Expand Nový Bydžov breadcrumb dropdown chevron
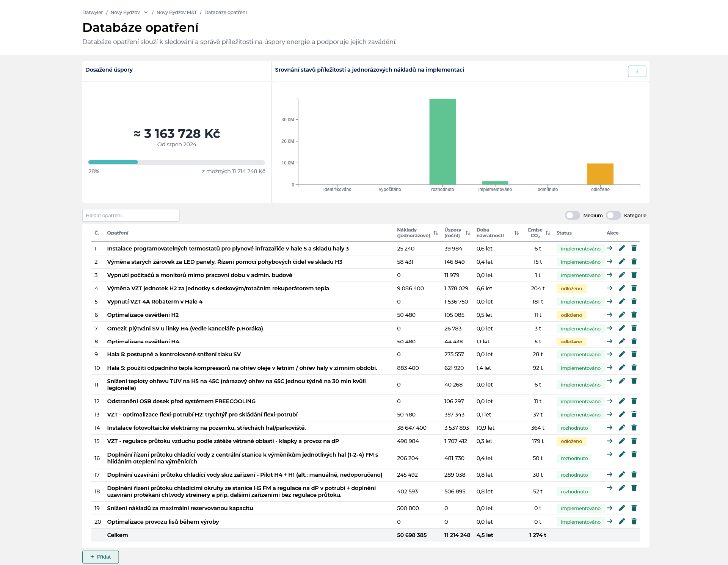 (146, 13)
